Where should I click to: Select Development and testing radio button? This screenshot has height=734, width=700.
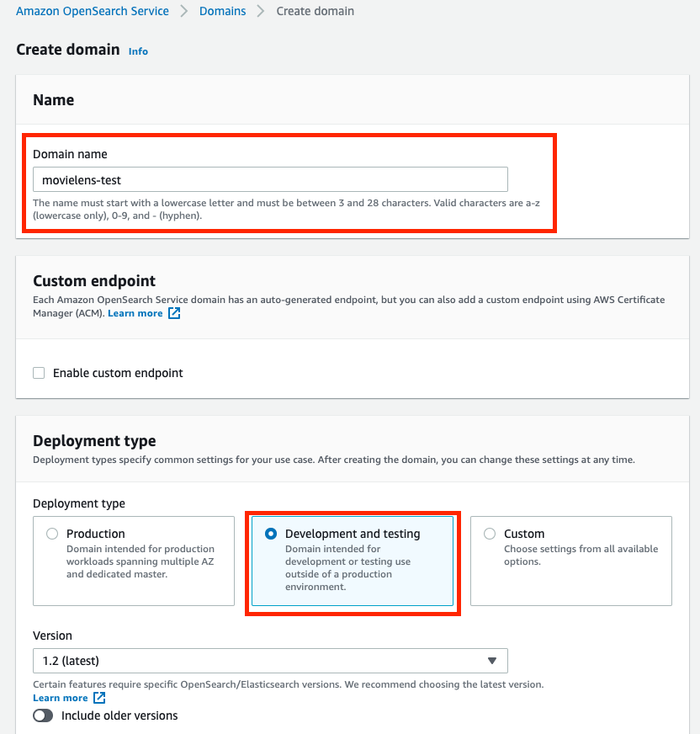(271, 534)
